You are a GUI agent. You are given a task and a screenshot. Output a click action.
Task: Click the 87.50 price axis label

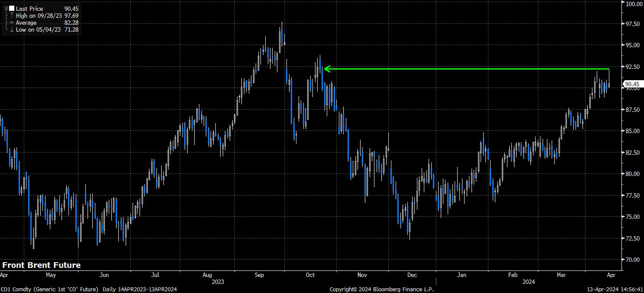pyautogui.click(x=634, y=110)
